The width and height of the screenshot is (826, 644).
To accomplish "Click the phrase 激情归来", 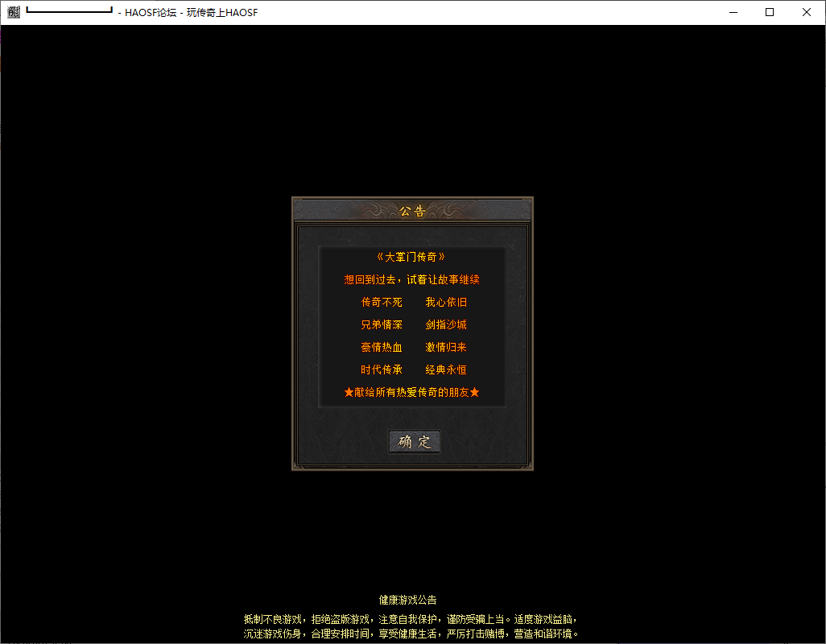I will pyautogui.click(x=446, y=348).
